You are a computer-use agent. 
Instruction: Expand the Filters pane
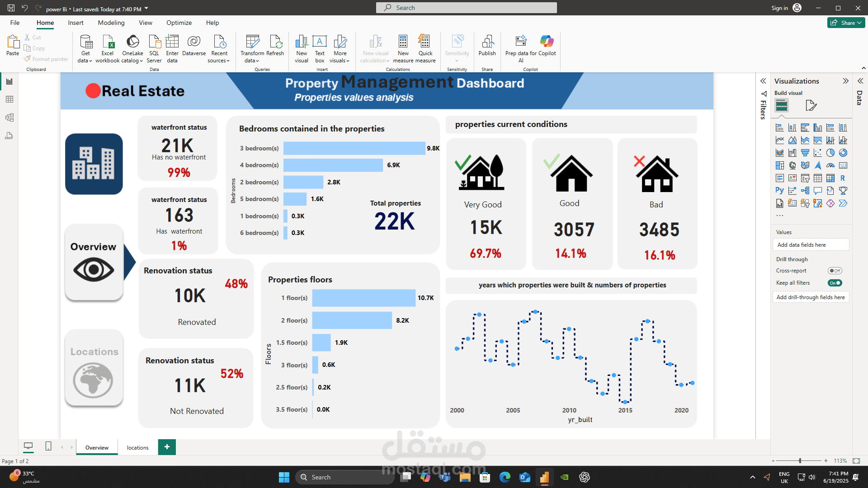(x=763, y=81)
